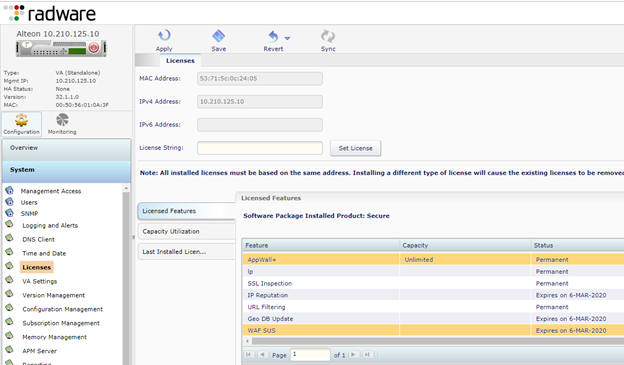Click the red power button on device image
This screenshot has width=624, height=365.
click(94, 48)
